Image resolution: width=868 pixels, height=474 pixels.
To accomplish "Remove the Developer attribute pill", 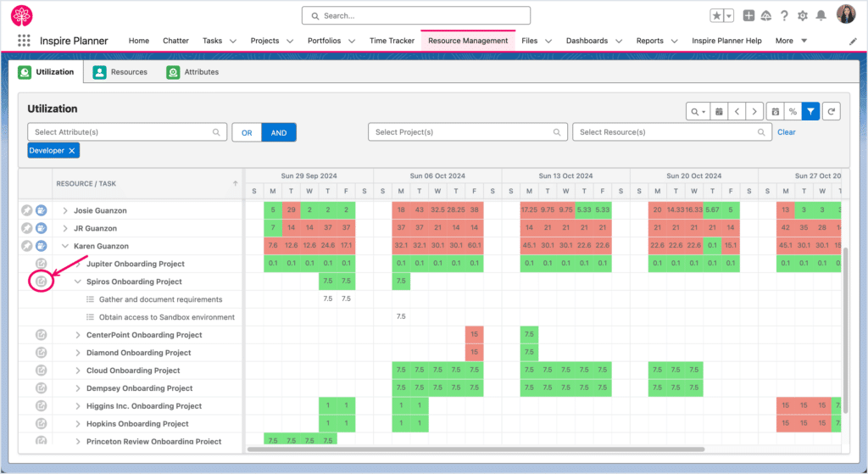I will pos(72,151).
